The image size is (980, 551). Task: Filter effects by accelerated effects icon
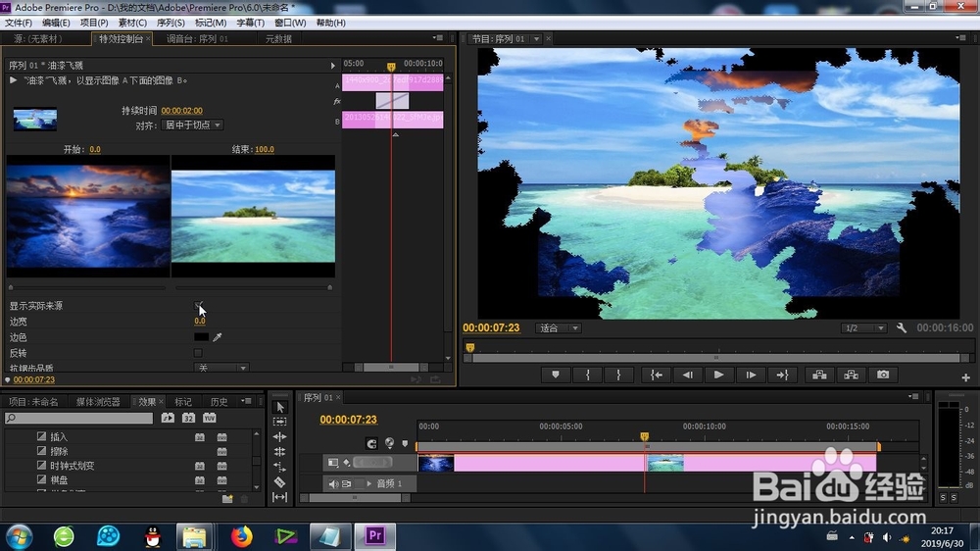point(168,418)
